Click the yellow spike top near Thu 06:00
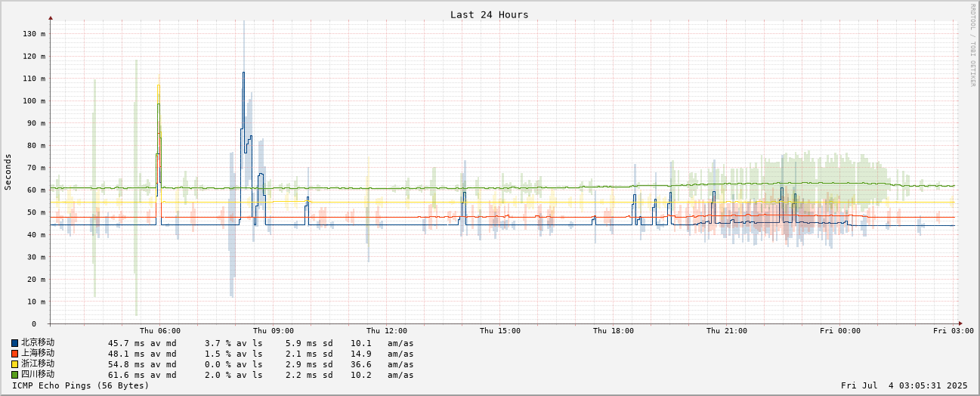This screenshot has width=980, height=396. pos(158,85)
